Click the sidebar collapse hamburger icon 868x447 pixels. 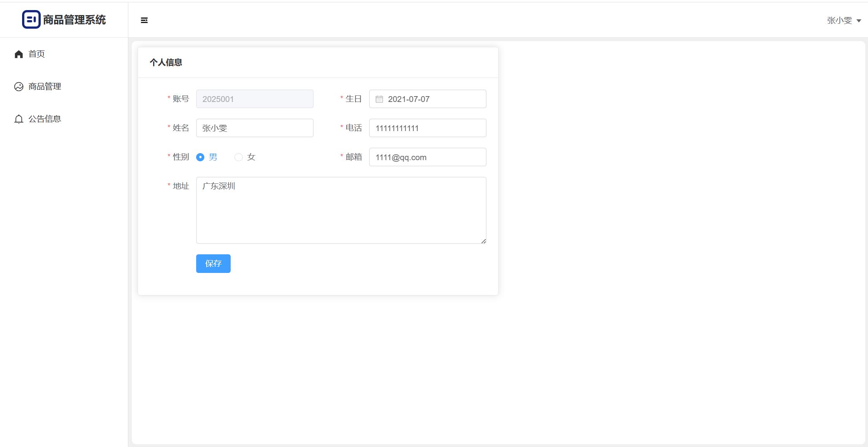click(144, 20)
